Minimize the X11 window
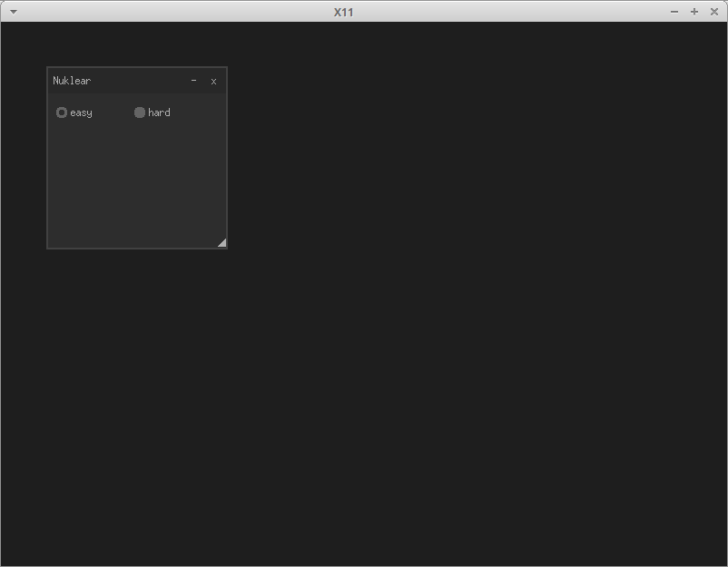This screenshot has height=567, width=728. [x=673, y=12]
